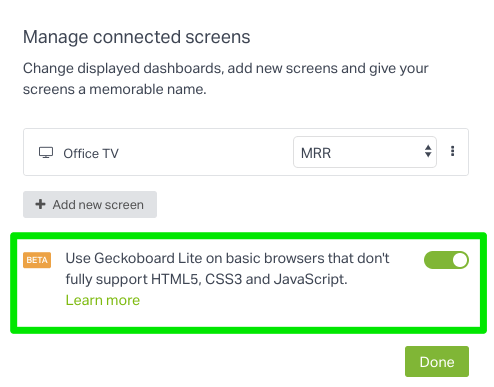The width and height of the screenshot is (494, 387).
Task: Open the three-dot menu for Office TV
Action: [452, 151]
